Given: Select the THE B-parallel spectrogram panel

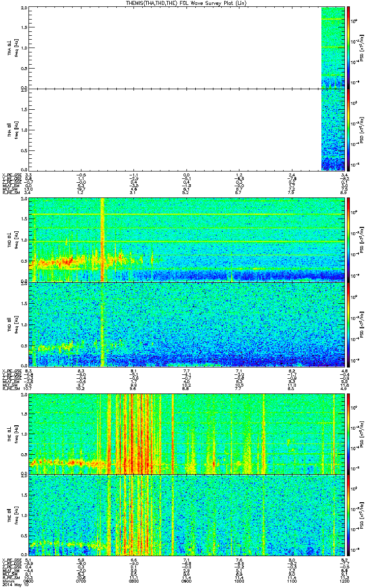Looking at the screenshot, I should point(186,515).
